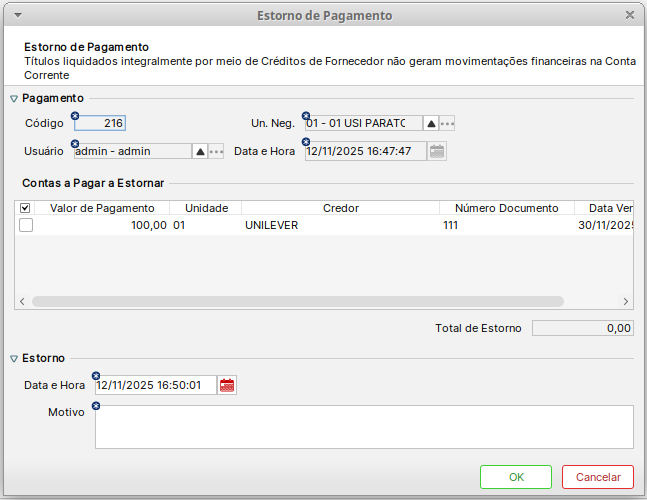Image resolution: width=647 pixels, height=500 pixels.
Task: Check the UNILEVER payment row checkbox
Action: [x=26, y=226]
